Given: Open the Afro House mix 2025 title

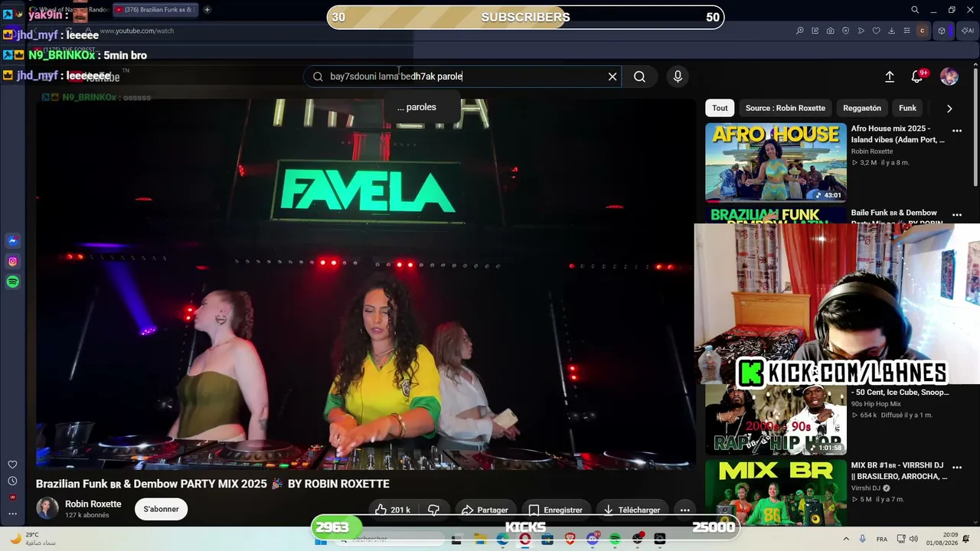Looking at the screenshot, I should pyautogui.click(x=898, y=134).
